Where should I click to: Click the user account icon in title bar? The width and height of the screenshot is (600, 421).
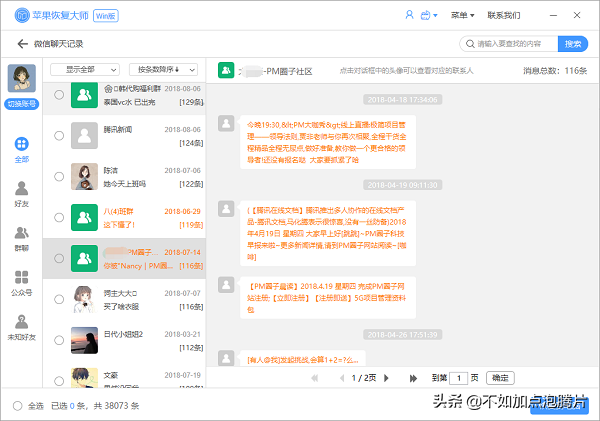[x=409, y=15]
